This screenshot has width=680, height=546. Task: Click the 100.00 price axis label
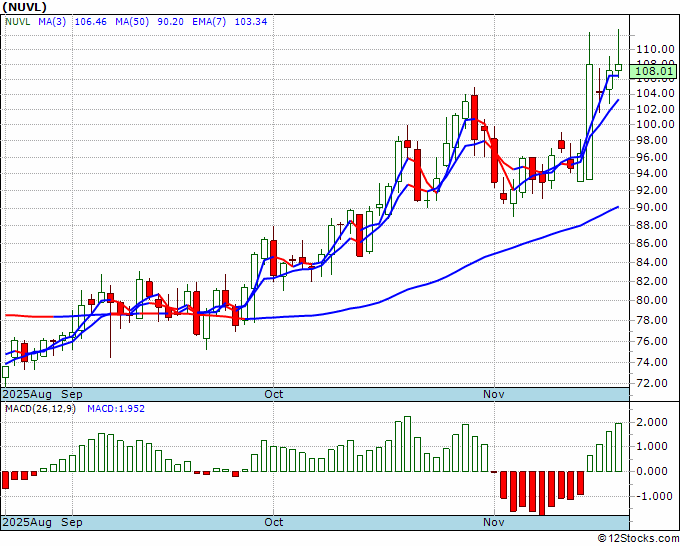[x=655, y=124]
